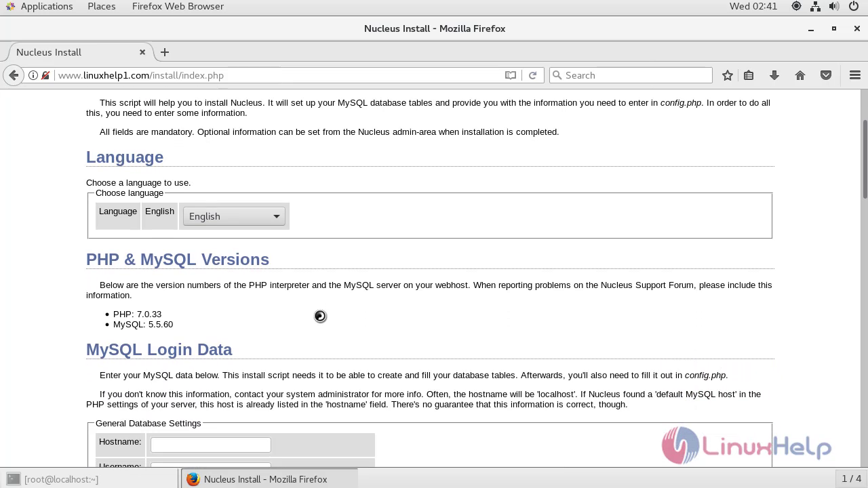The image size is (868, 488).
Task: Bookmark this page with the star icon
Action: (x=728, y=75)
